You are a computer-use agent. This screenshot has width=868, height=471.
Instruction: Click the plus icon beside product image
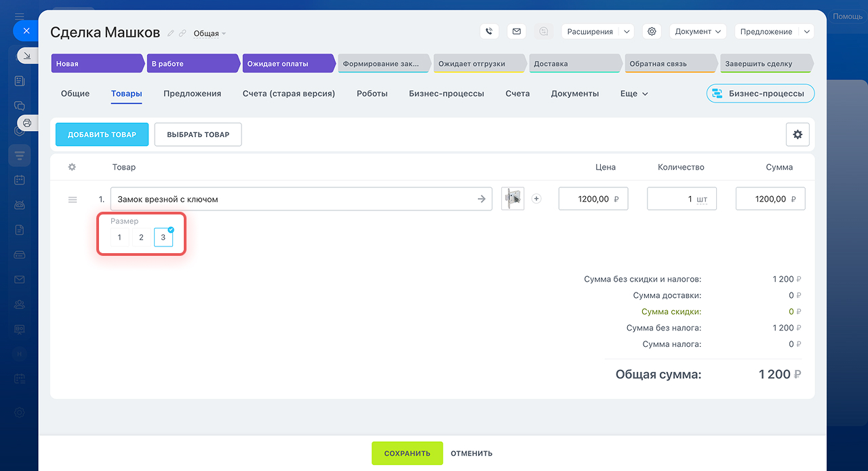536,199
